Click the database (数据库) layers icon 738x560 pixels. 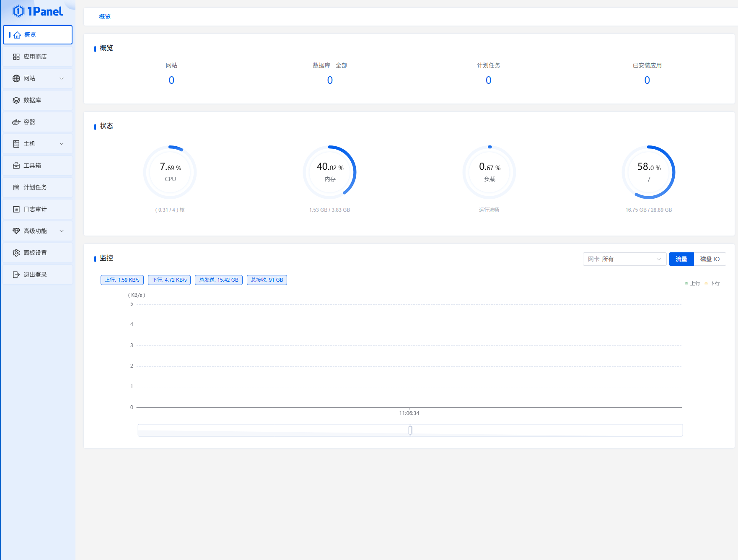pyautogui.click(x=16, y=100)
